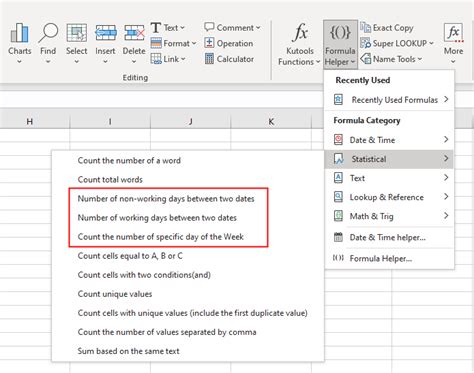The width and height of the screenshot is (474, 373).
Task: Open the Format dropdown
Action: (x=173, y=43)
